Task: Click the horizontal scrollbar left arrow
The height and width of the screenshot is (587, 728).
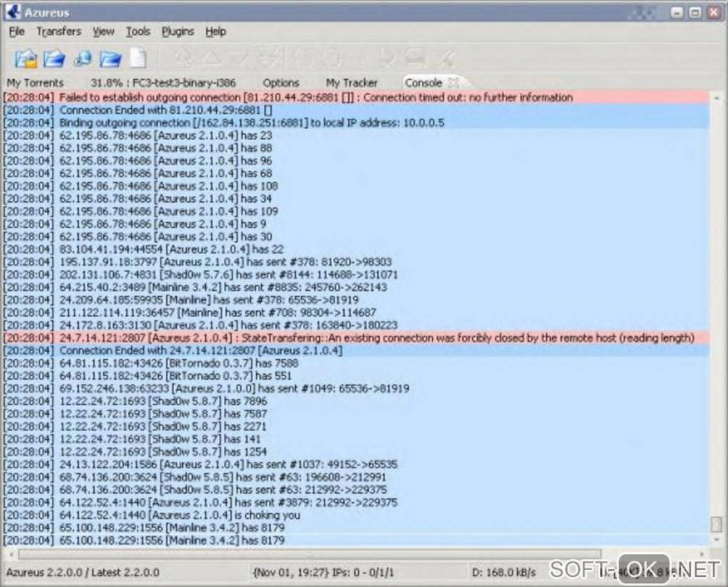Action: (11, 554)
